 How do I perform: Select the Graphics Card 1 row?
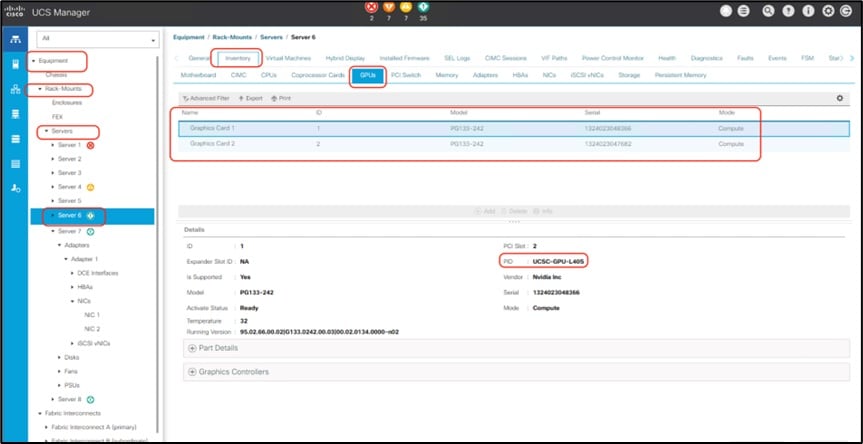[514, 128]
